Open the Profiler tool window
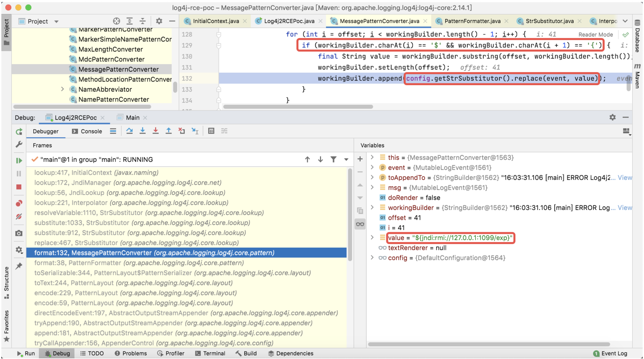The image size is (644, 359). click(171, 353)
